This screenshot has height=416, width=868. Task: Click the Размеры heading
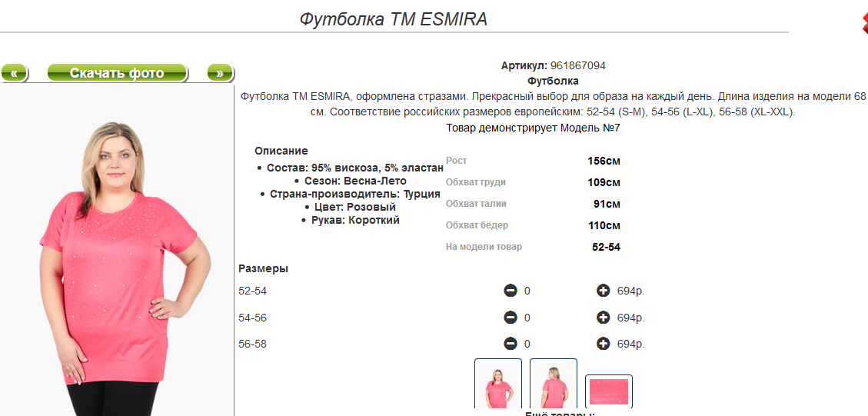pyautogui.click(x=264, y=268)
